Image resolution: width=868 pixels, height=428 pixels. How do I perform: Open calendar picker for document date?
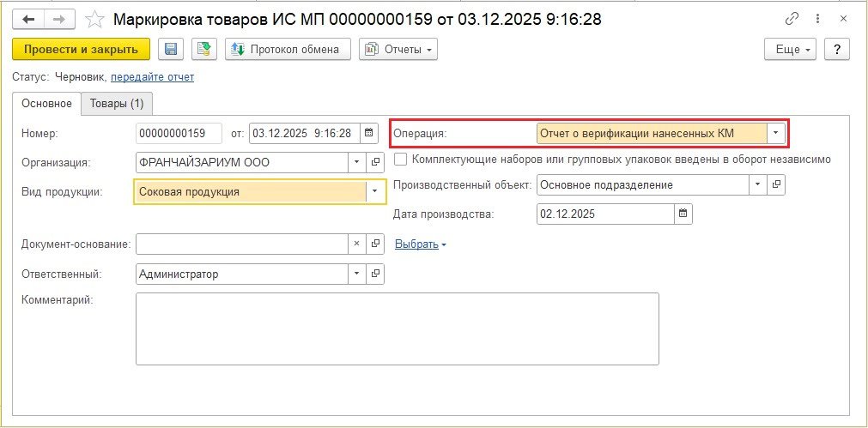(369, 133)
